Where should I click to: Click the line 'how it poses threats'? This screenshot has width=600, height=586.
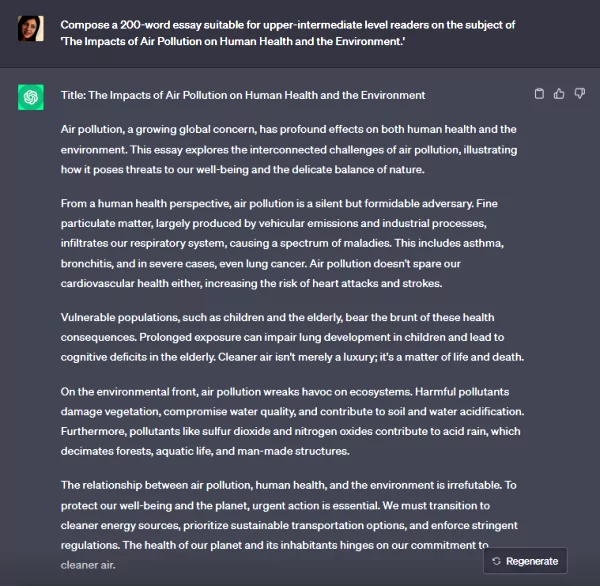pos(242,170)
